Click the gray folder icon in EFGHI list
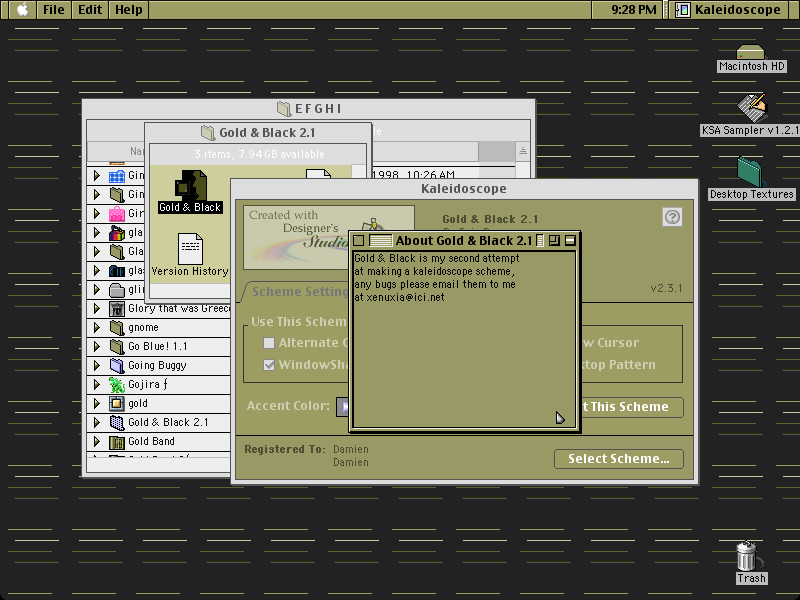 [117, 290]
